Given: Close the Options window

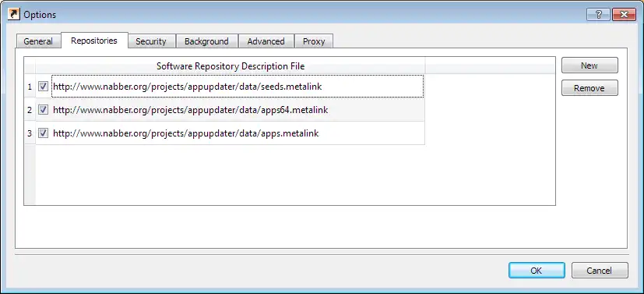Looking at the screenshot, I should (624, 15).
